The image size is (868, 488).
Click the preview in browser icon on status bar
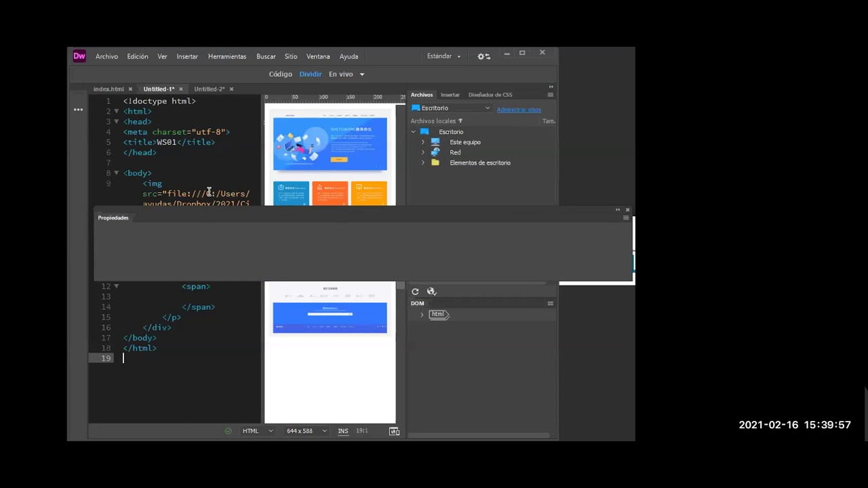(395, 430)
